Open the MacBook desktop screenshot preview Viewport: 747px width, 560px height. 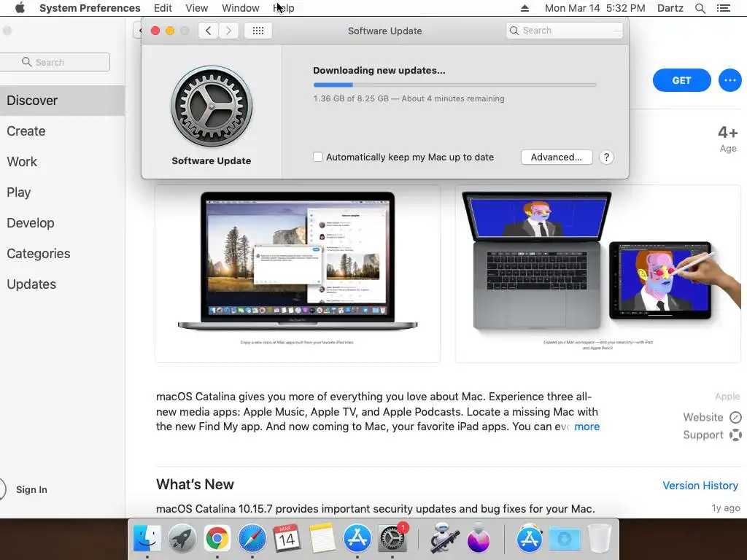tap(298, 274)
